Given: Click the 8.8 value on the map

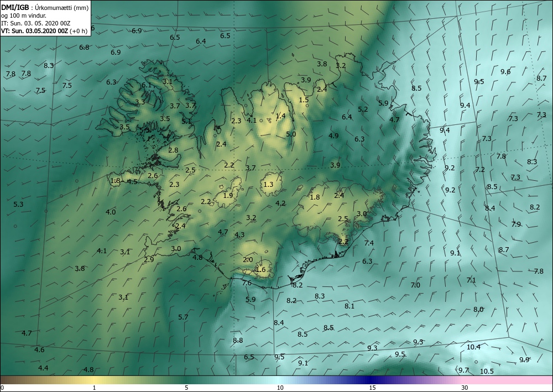Looking at the screenshot, I should click(x=238, y=341).
